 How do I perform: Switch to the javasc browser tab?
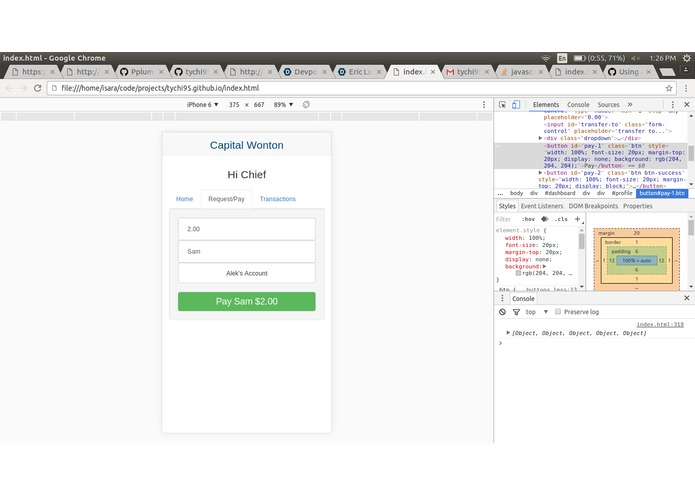coord(522,71)
